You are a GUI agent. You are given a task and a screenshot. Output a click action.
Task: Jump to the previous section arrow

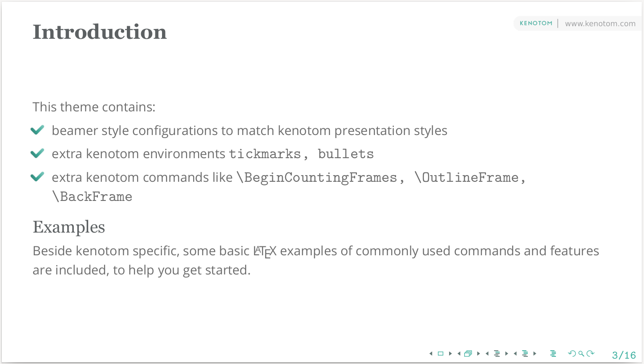point(515,354)
